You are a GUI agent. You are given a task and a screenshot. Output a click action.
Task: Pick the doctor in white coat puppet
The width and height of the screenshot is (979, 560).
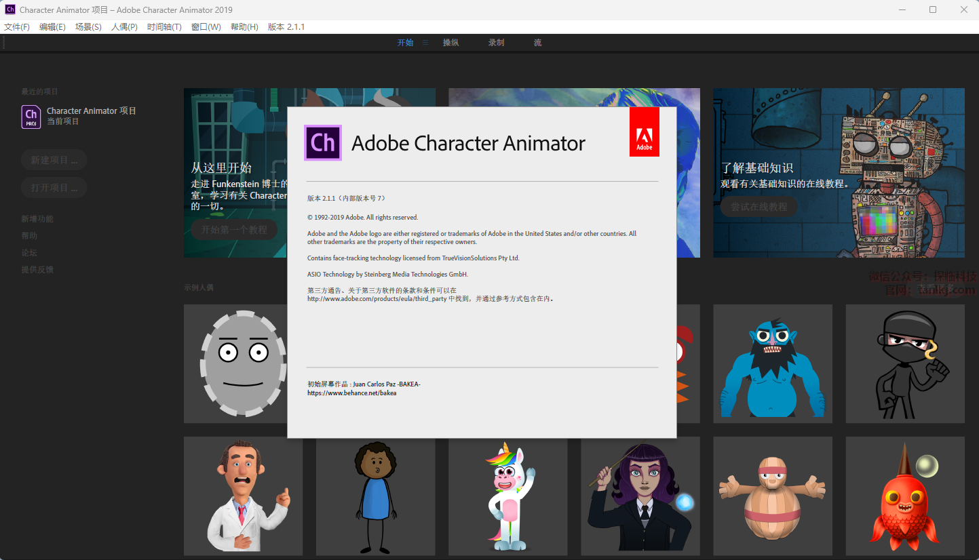coord(244,496)
